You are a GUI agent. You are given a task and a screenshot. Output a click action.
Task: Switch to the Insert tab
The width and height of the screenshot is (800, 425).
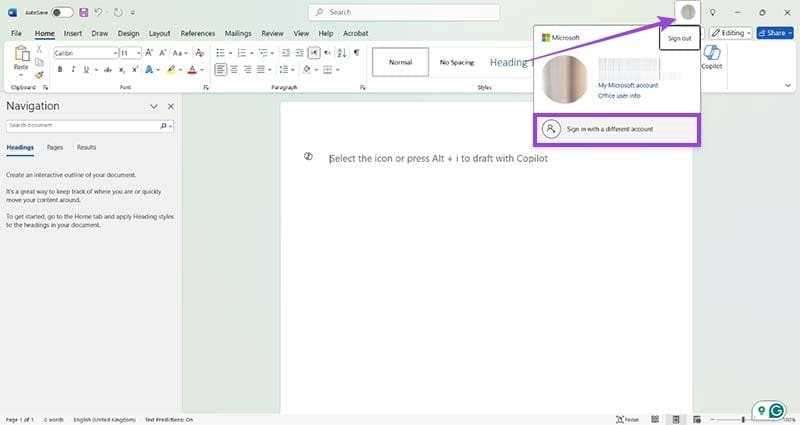coord(73,33)
